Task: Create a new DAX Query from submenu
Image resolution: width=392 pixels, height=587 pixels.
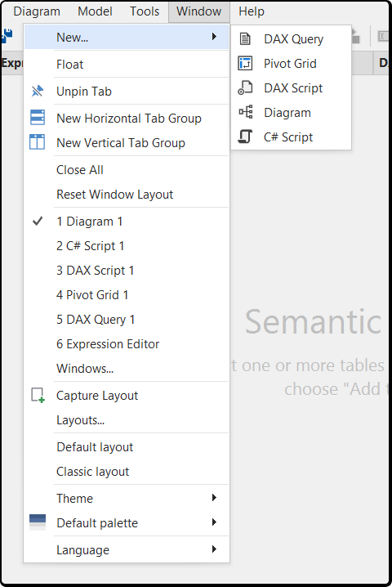Action: pyautogui.click(x=291, y=39)
